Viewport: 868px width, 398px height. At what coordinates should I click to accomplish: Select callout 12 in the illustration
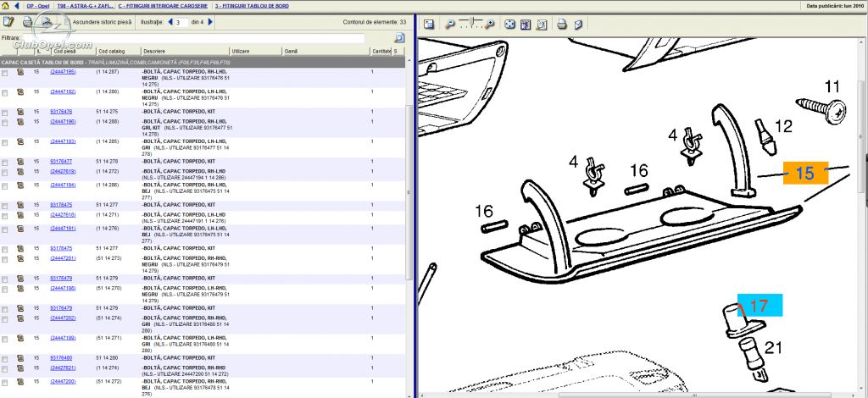pos(783,126)
